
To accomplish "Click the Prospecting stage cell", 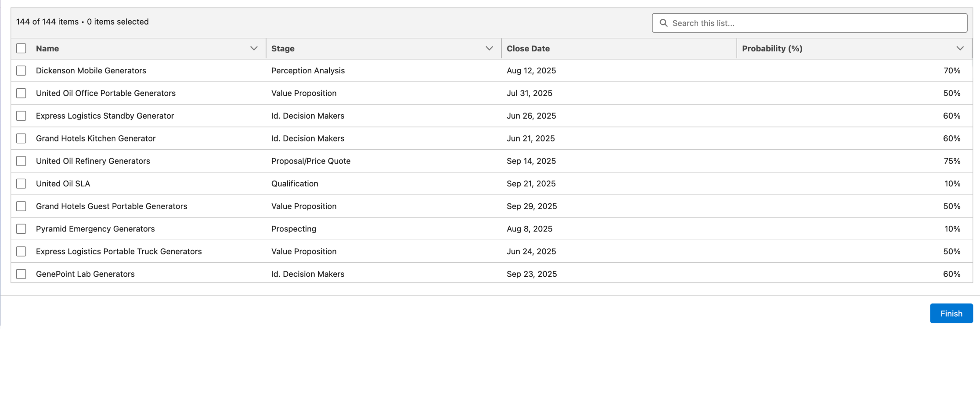I will tap(294, 229).
